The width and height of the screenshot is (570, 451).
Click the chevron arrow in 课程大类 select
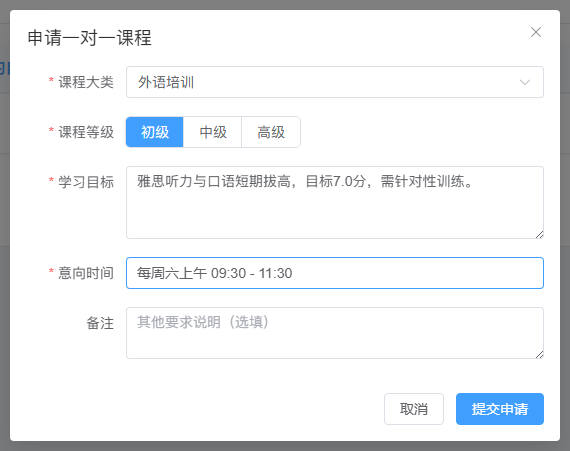pos(525,82)
